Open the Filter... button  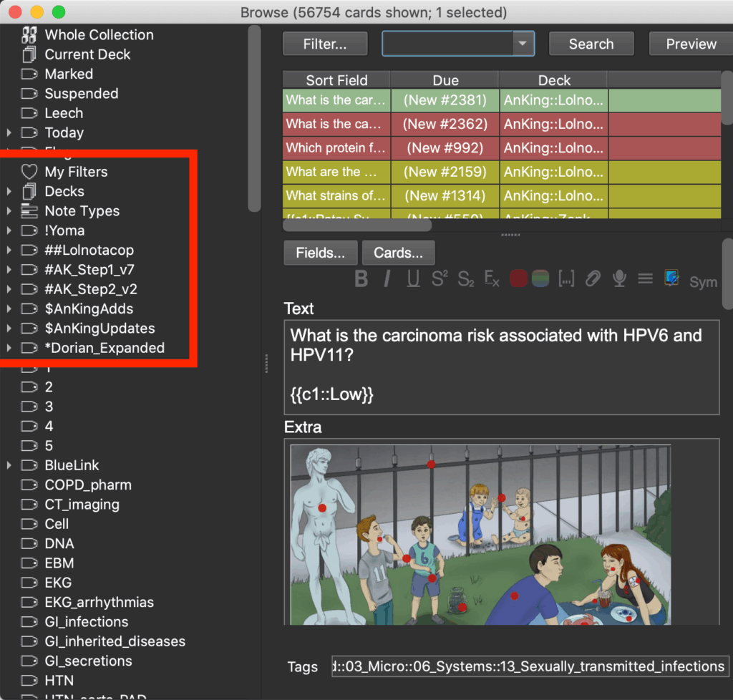(x=325, y=44)
